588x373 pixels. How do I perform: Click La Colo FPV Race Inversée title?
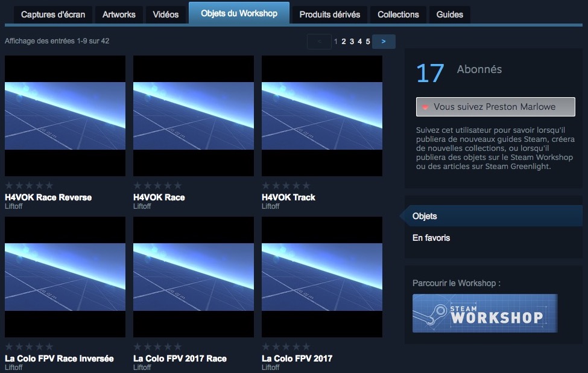(x=59, y=359)
